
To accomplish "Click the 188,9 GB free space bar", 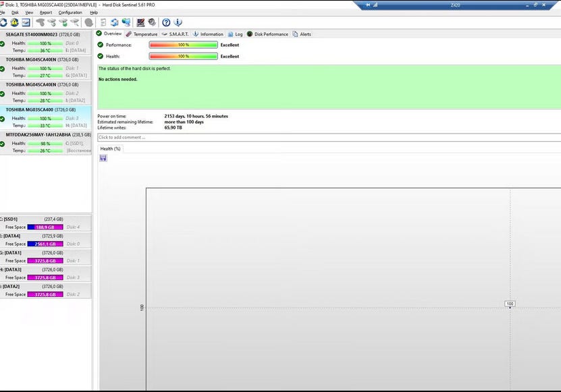I will pyautogui.click(x=45, y=227).
